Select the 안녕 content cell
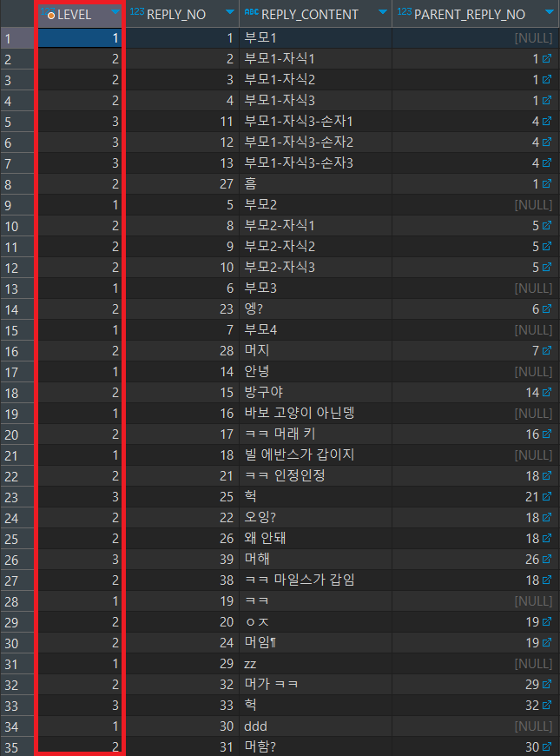 (315, 372)
